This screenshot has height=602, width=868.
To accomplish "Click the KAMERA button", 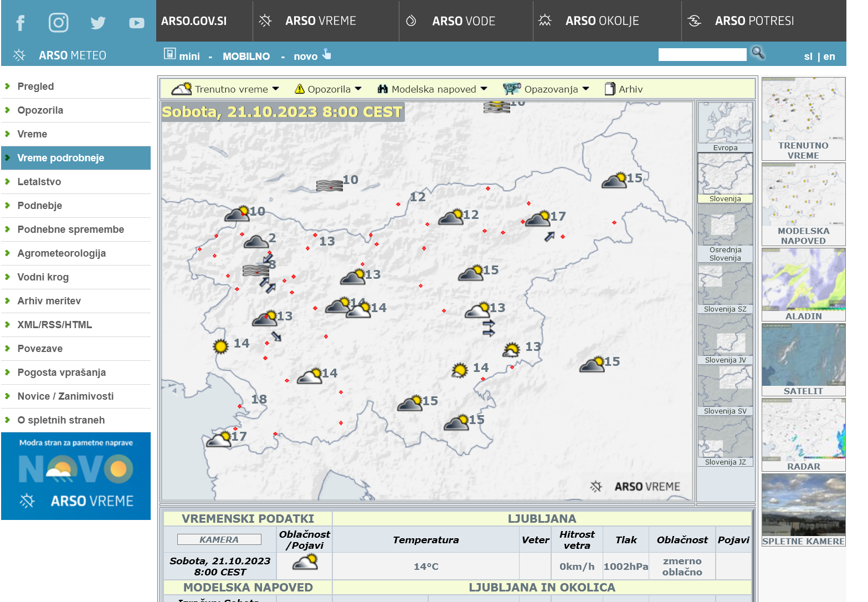I will 219,539.
